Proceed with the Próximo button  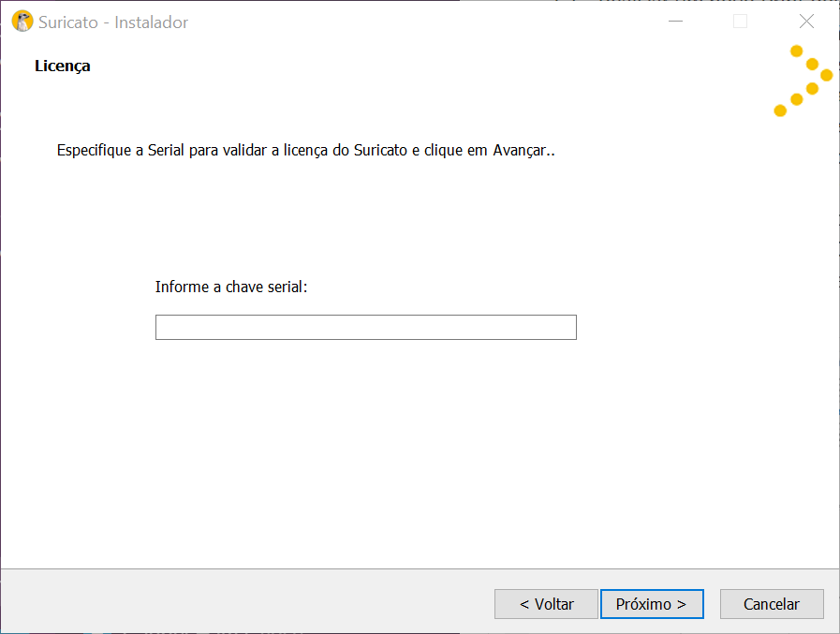652,604
